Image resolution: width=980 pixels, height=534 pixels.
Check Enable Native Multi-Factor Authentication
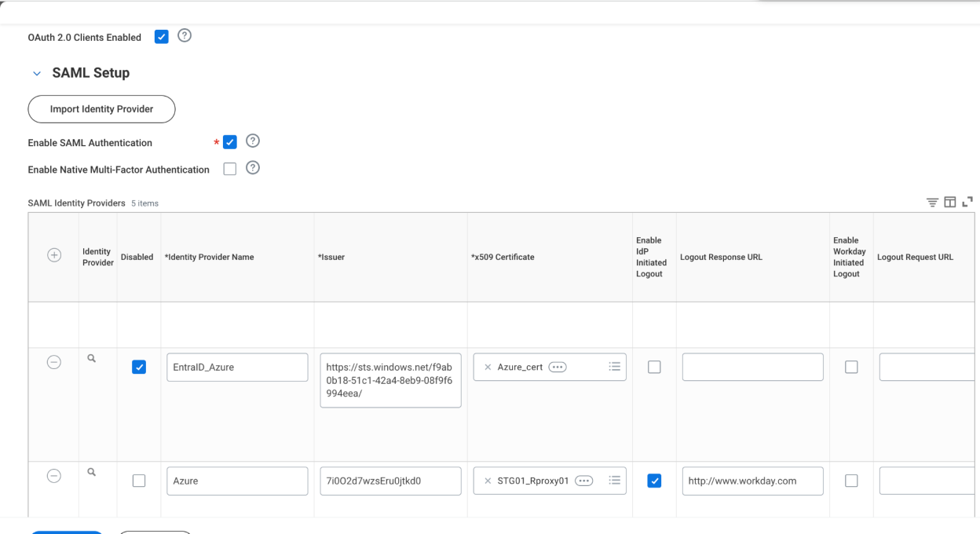coord(229,169)
